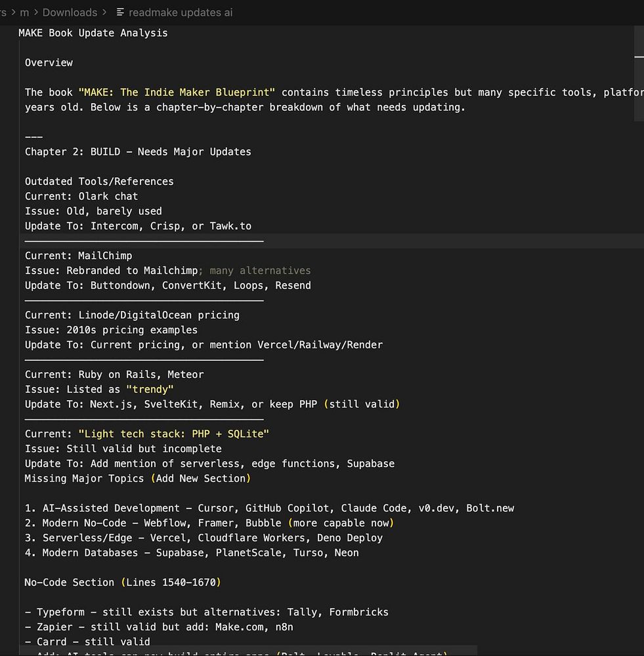Place cursor on 'MAKE Book Update Analysis' title

[93, 33]
